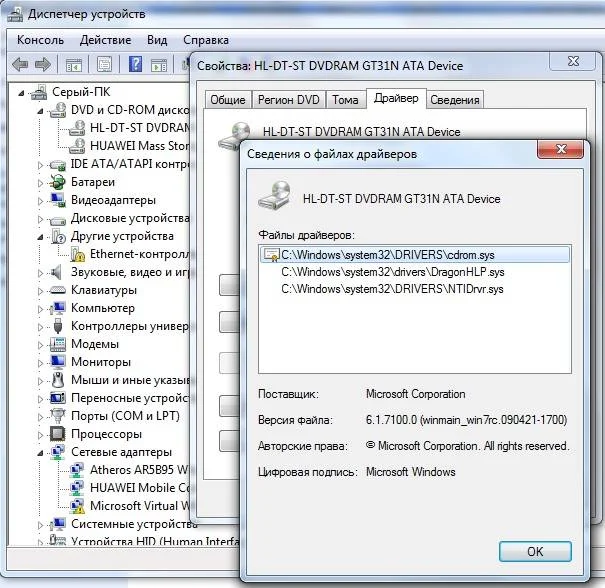Image resolution: width=605 pixels, height=588 pixels.
Task: Click the Forward arrow toolbar icon
Action: point(42,64)
